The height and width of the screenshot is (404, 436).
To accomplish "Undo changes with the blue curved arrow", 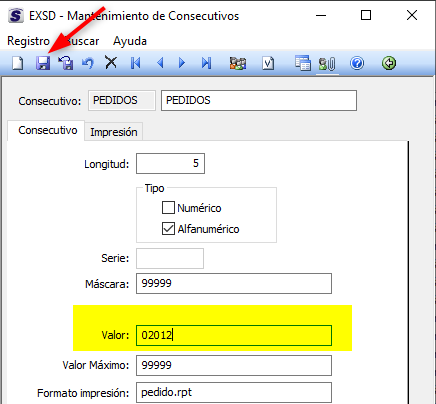I will (x=88, y=63).
